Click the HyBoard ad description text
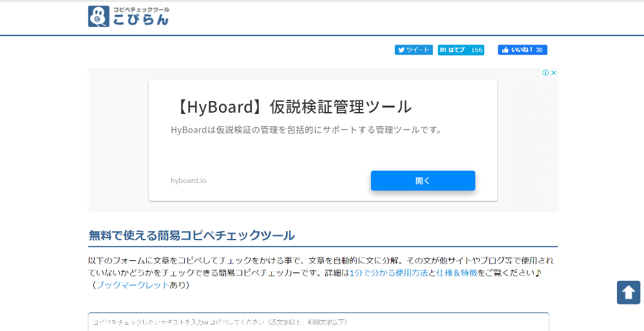 (306, 130)
